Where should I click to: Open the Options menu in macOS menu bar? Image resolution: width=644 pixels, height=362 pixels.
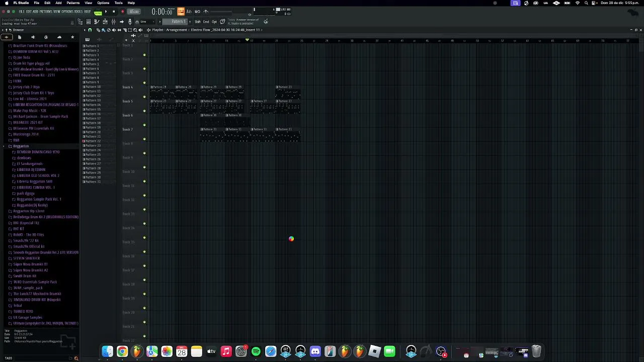(x=103, y=3)
